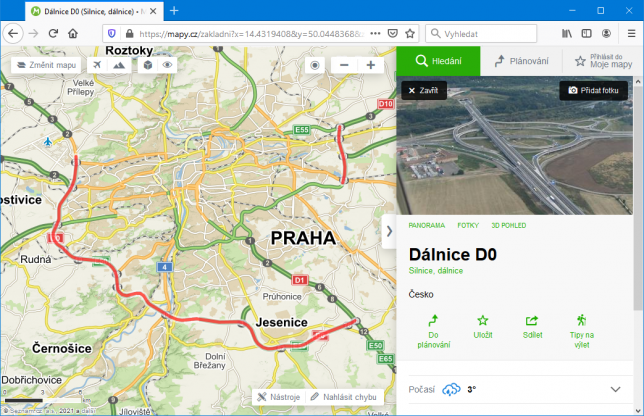
Task: Open the 3D cube view
Action: click(146, 65)
